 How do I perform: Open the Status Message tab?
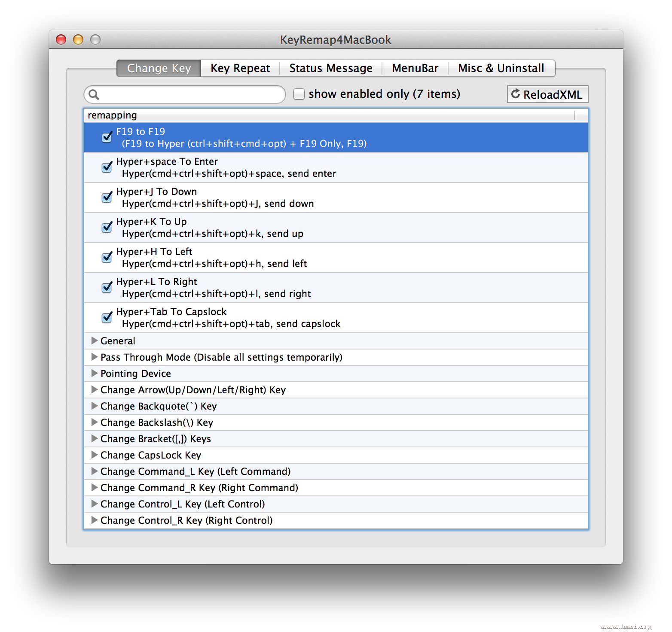pyautogui.click(x=330, y=68)
